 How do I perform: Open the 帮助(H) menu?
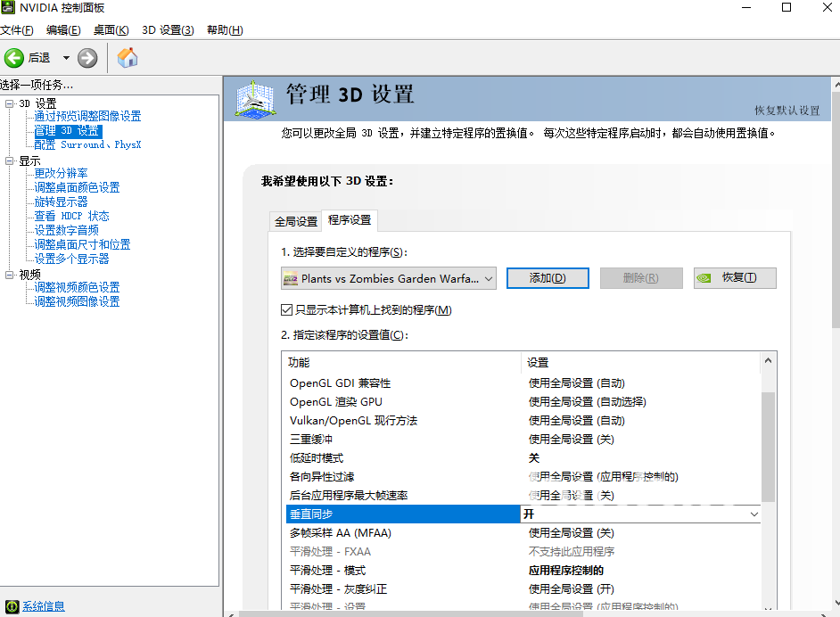[224, 30]
